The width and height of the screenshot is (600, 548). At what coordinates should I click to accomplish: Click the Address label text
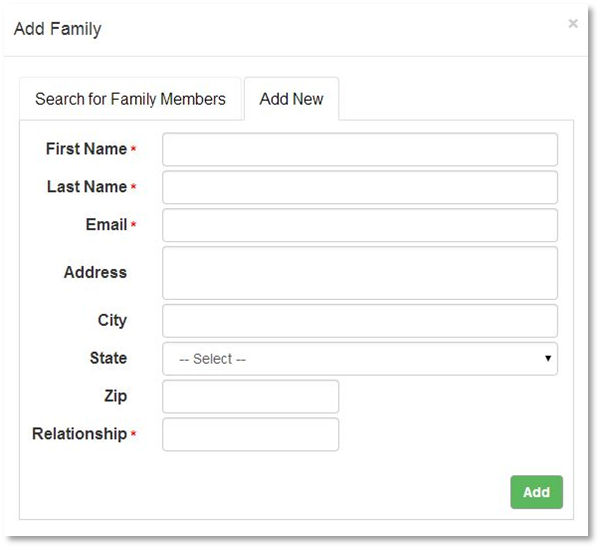point(95,272)
